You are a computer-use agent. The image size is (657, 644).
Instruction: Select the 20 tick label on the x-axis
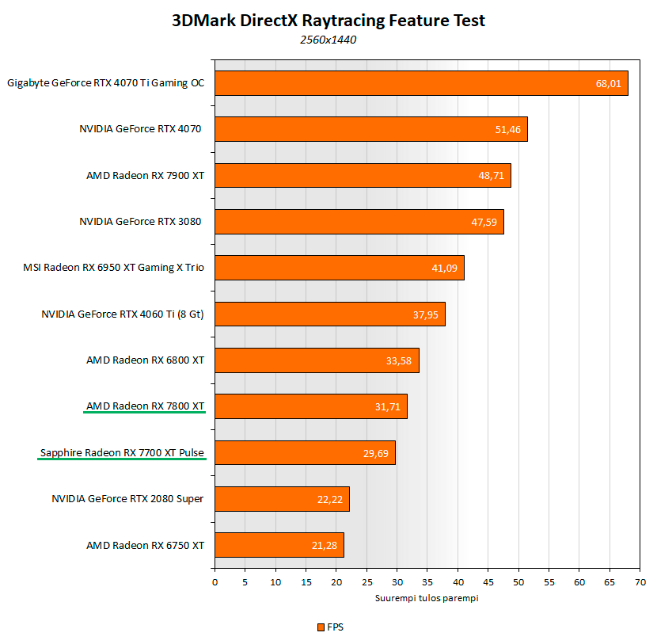point(336,582)
